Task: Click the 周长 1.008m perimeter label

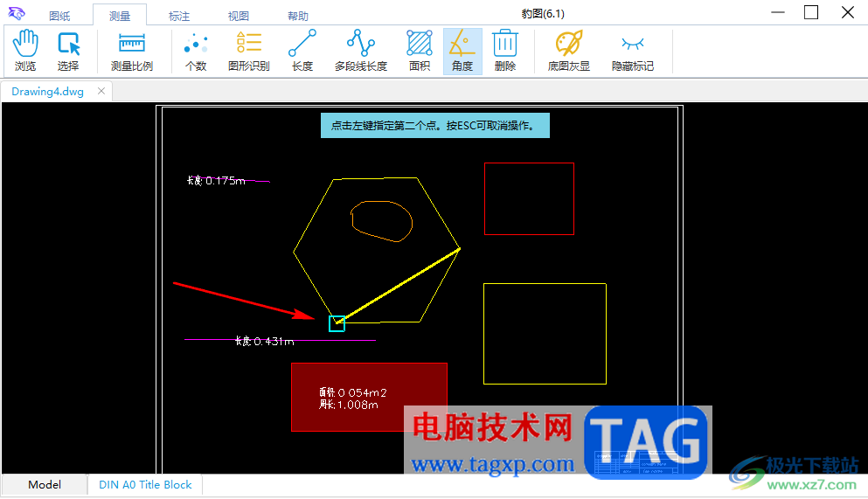Action: (x=348, y=405)
